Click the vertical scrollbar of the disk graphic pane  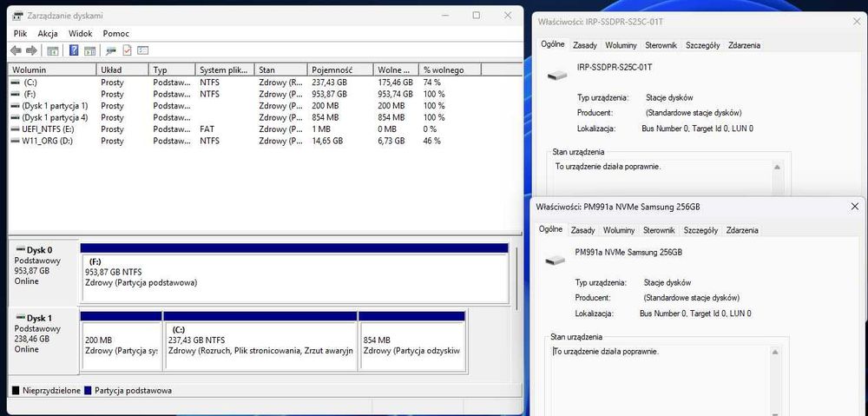pyautogui.click(x=517, y=278)
